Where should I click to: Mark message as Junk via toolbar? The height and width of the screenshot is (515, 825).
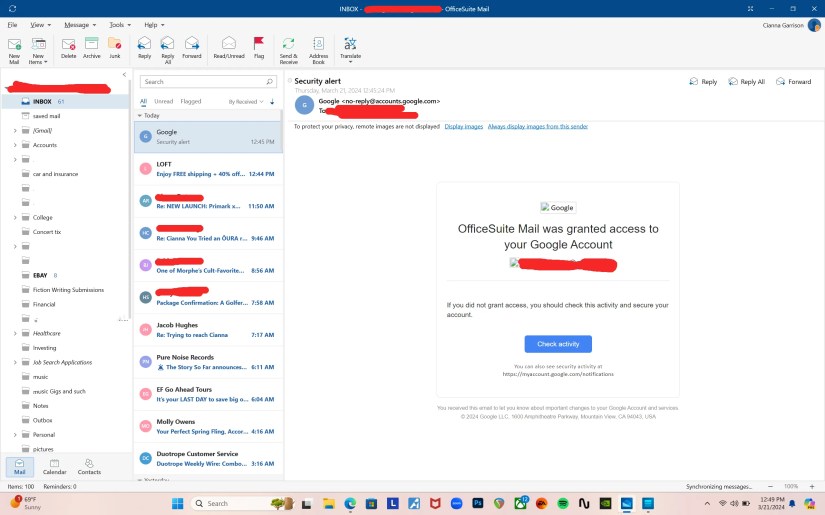point(115,48)
